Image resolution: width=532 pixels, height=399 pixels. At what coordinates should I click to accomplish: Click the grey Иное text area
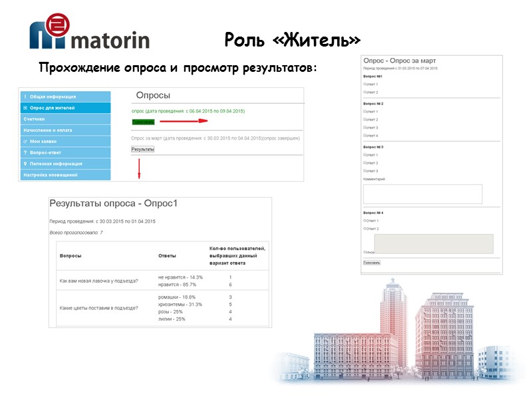tap(434, 243)
